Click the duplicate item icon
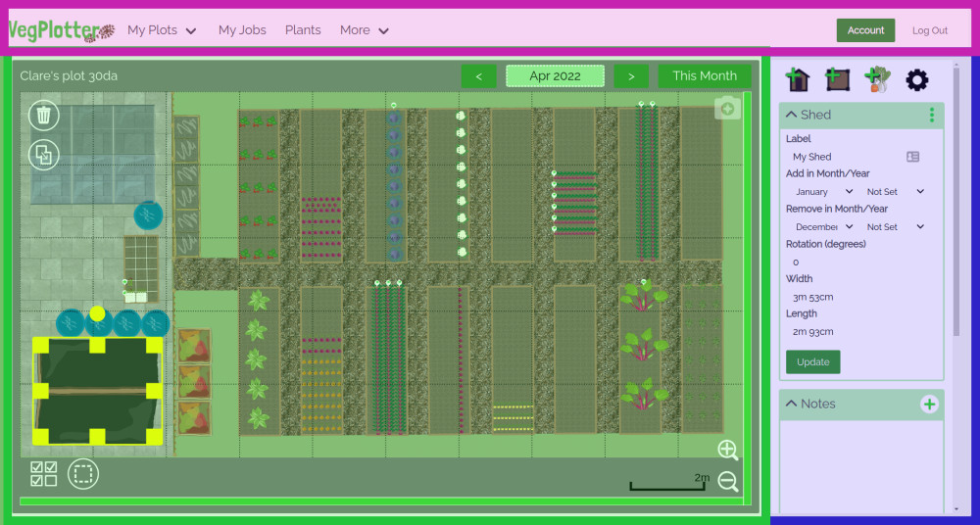The height and width of the screenshot is (525, 980). pyautogui.click(x=43, y=155)
